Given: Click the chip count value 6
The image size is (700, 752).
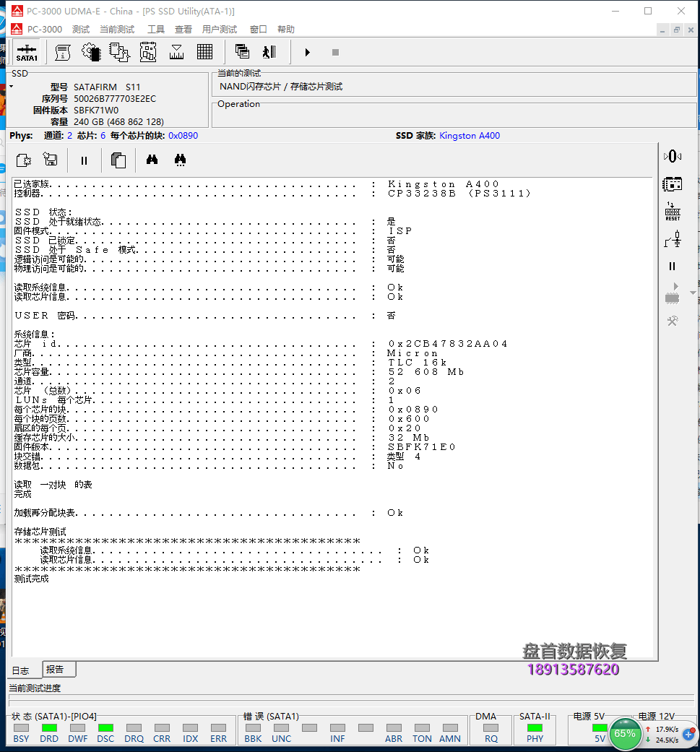Looking at the screenshot, I should [103, 136].
